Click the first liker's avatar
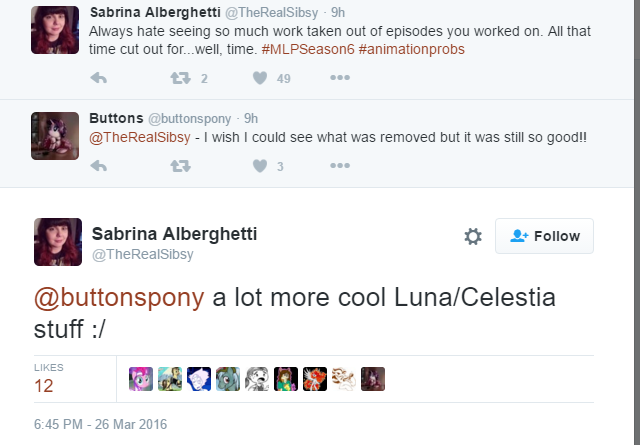The width and height of the screenshot is (640, 445). pyautogui.click(x=141, y=379)
